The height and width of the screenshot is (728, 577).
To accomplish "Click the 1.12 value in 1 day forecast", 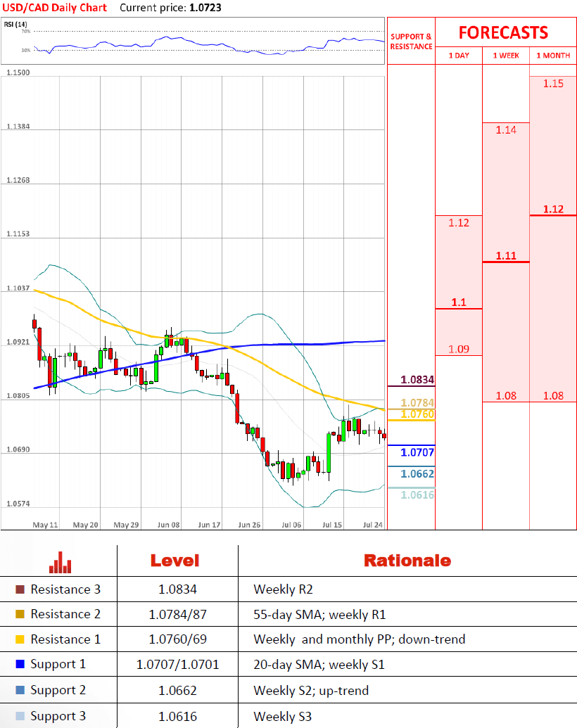I will (459, 223).
